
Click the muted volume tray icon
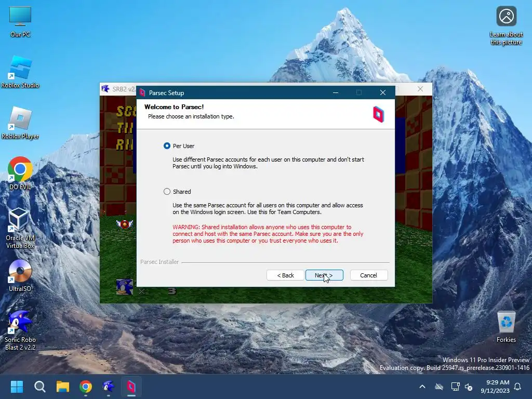(469, 387)
